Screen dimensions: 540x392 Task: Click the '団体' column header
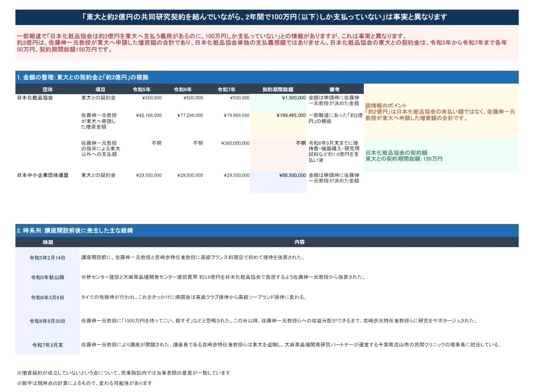(x=48, y=89)
